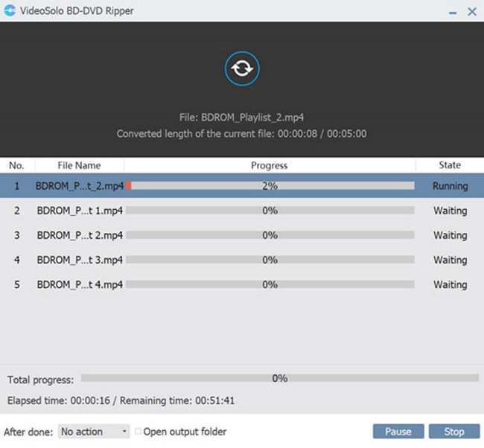Click the progress bar of BDROM_P...t 1.mp4
This screenshot has width=484, height=448.
click(x=270, y=211)
